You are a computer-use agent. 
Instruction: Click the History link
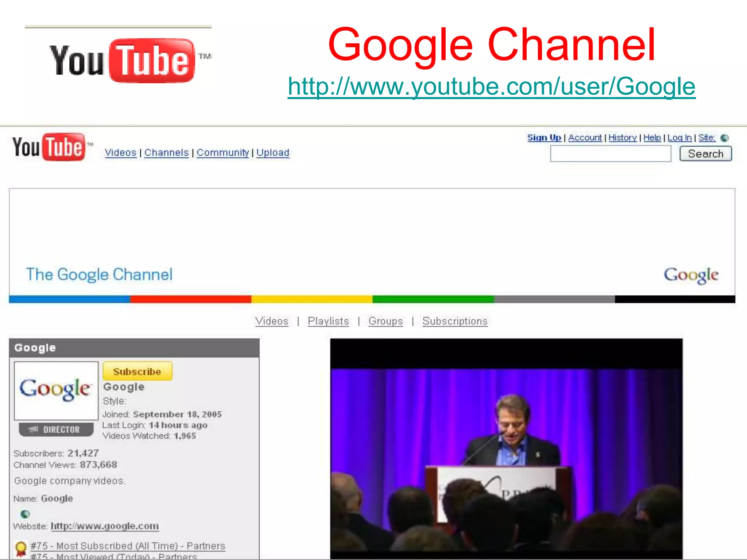tap(623, 138)
